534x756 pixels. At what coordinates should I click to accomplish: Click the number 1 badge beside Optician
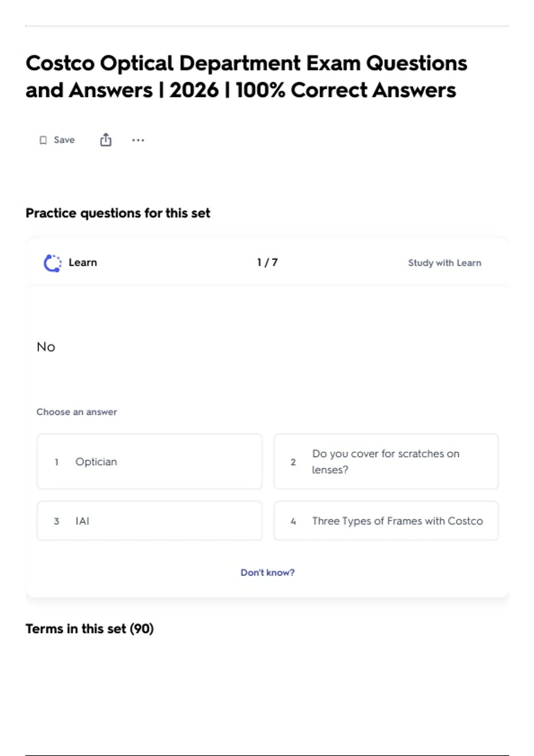click(57, 462)
